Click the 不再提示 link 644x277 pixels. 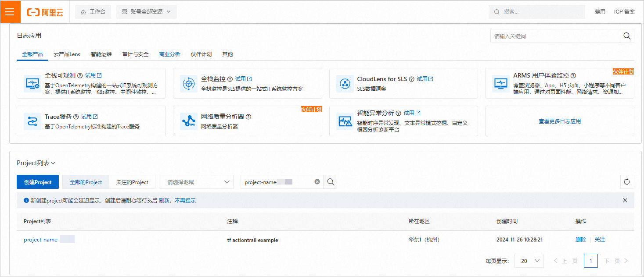click(x=185, y=200)
